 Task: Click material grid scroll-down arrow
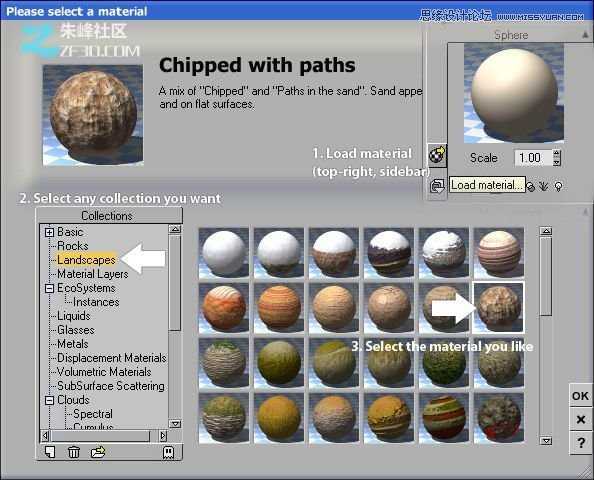(x=546, y=441)
